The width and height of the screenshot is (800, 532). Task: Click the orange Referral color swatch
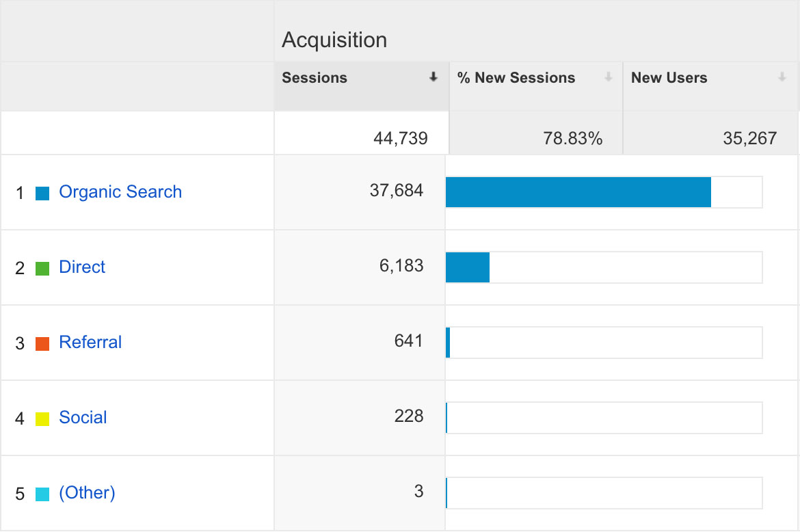42,344
